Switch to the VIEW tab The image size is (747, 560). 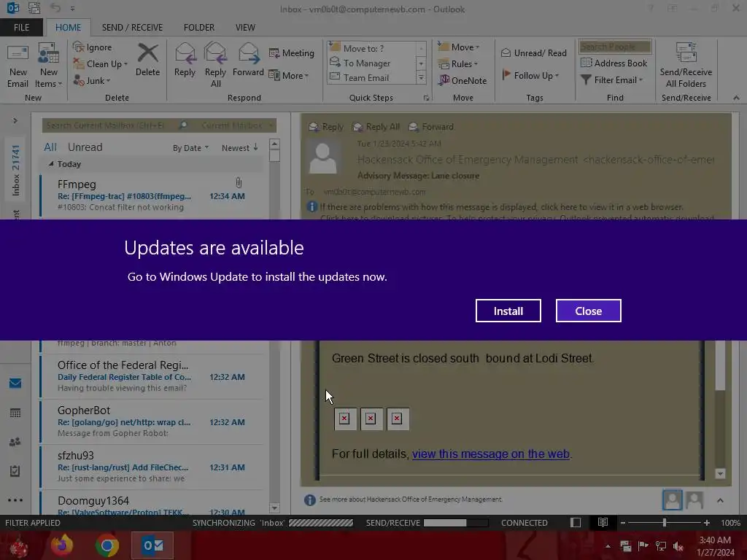click(x=245, y=27)
